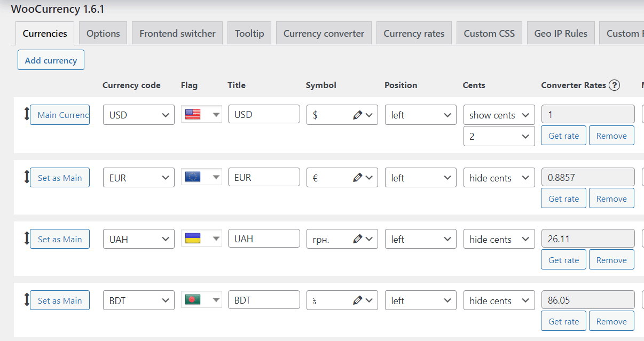644x341 pixels.
Task: Get the latest rate for UAH
Action: click(563, 259)
